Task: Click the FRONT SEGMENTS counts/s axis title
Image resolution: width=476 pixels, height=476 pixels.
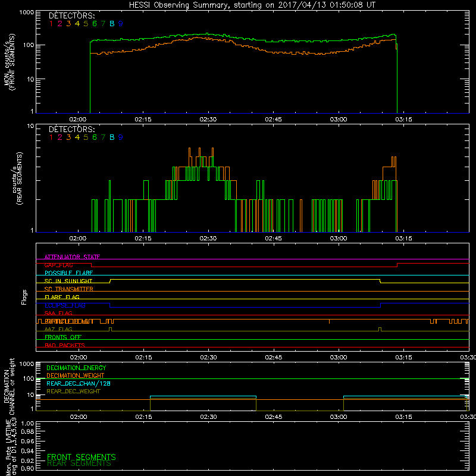Action: [9, 62]
